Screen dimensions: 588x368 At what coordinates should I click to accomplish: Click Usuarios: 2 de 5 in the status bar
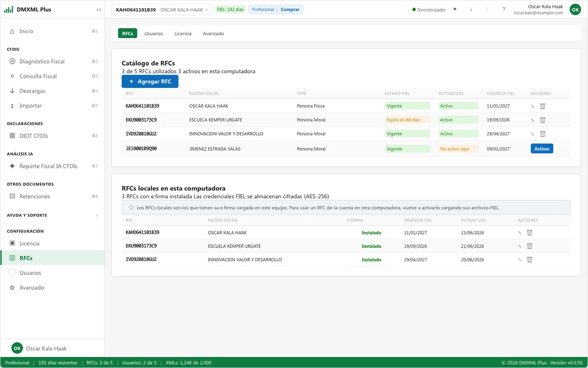[x=139, y=362]
